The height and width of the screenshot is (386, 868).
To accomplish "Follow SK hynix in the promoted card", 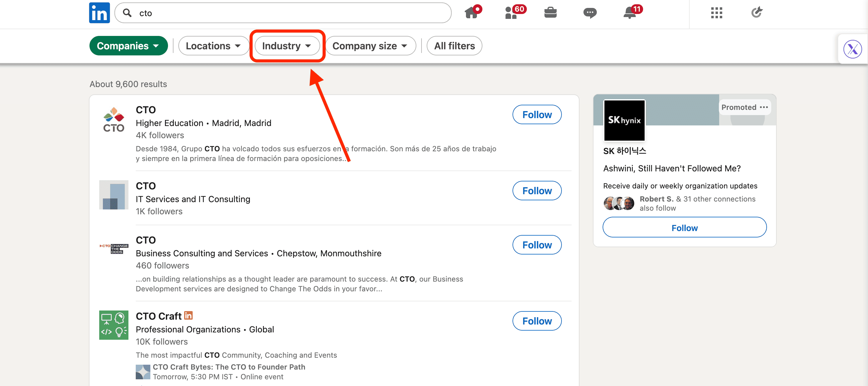I will click(684, 228).
